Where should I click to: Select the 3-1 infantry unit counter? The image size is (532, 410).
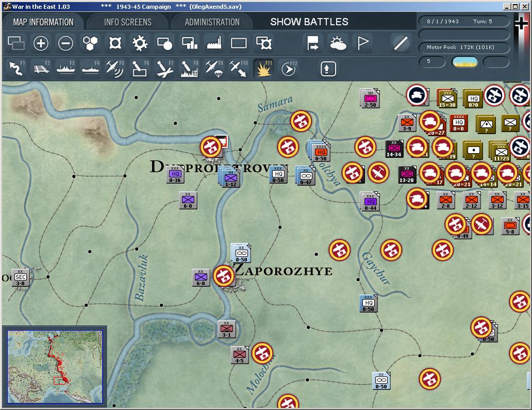(226, 329)
